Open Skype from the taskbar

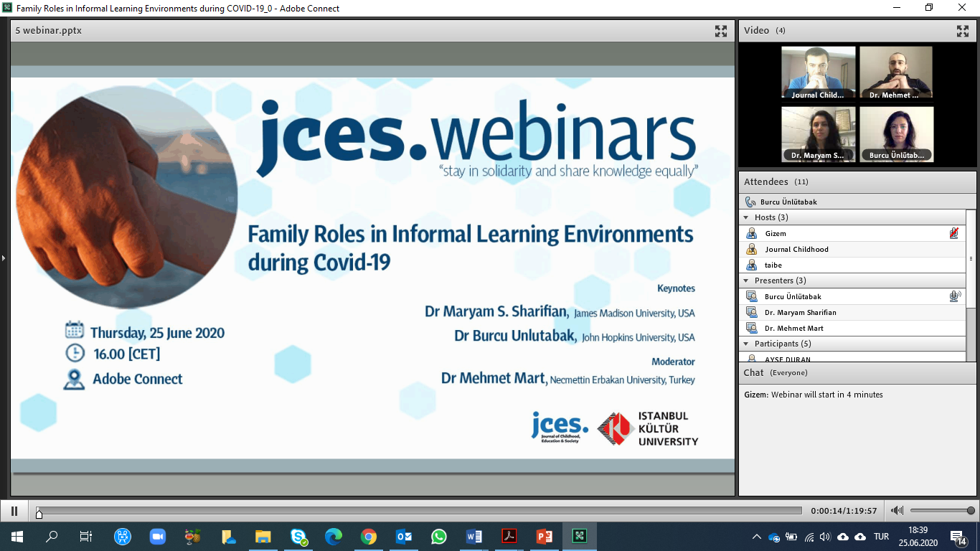tap(299, 537)
